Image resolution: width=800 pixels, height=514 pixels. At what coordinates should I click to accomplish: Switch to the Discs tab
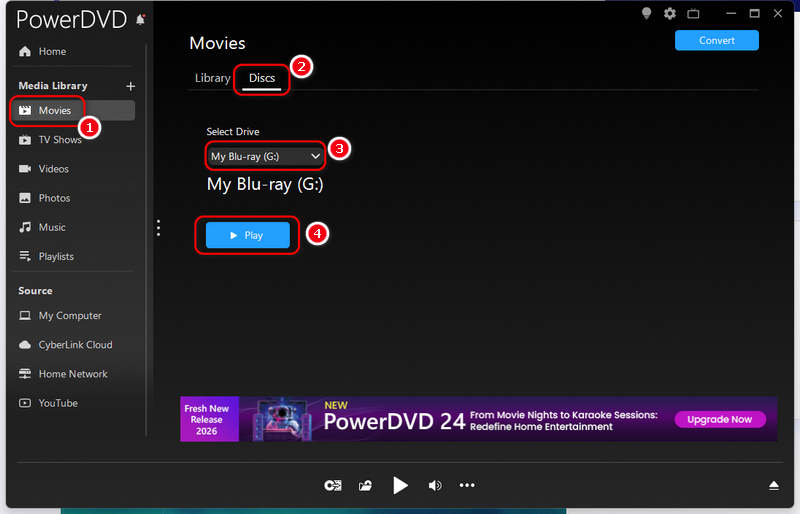point(262,78)
